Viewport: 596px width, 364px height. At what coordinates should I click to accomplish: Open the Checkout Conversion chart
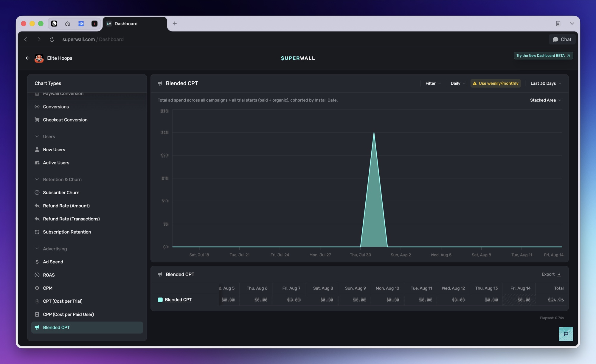[x=65, y=120]
